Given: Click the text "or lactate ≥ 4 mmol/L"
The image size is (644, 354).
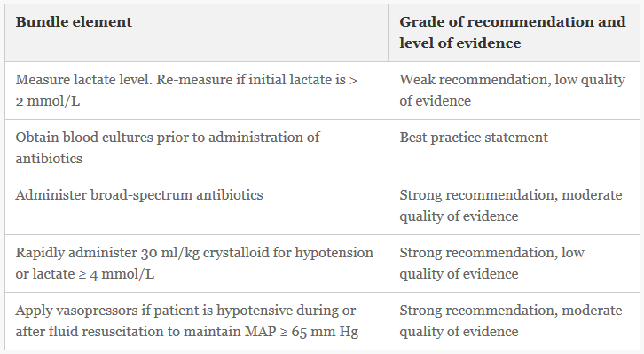Looking at the screenshot, I should (85, 274).
